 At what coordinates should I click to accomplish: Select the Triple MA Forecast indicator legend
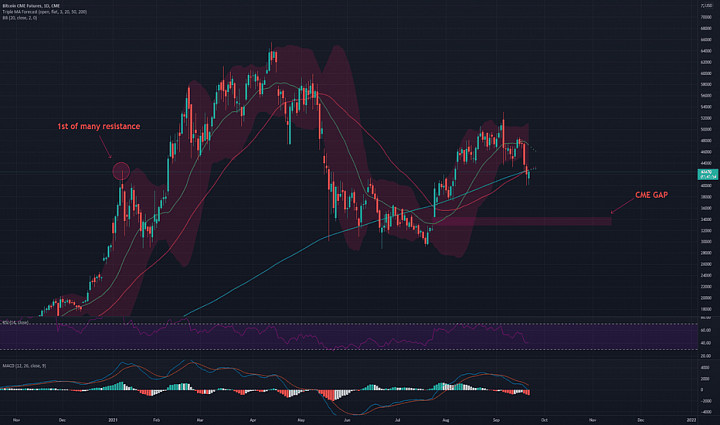(x=45, y=12)
